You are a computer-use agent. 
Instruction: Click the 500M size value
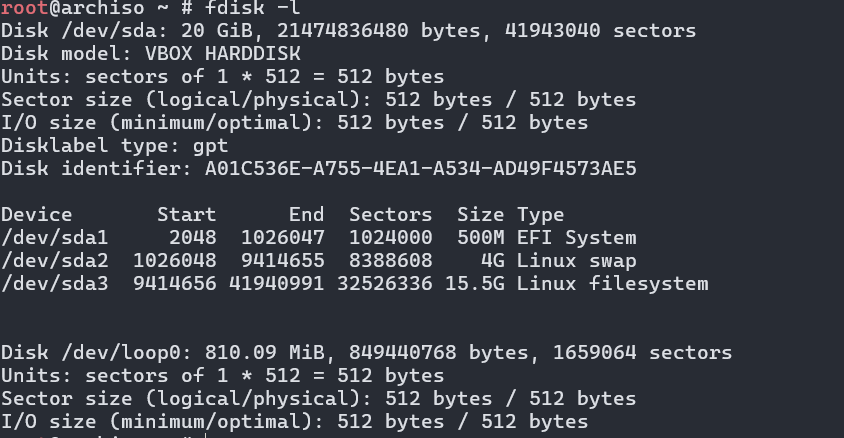[x=481, y=237]
